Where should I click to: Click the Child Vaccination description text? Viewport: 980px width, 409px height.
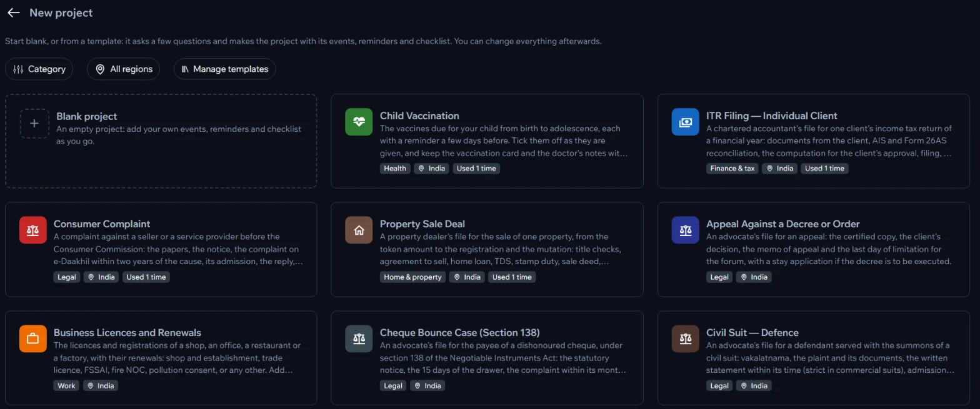click(x=504, y=140)
